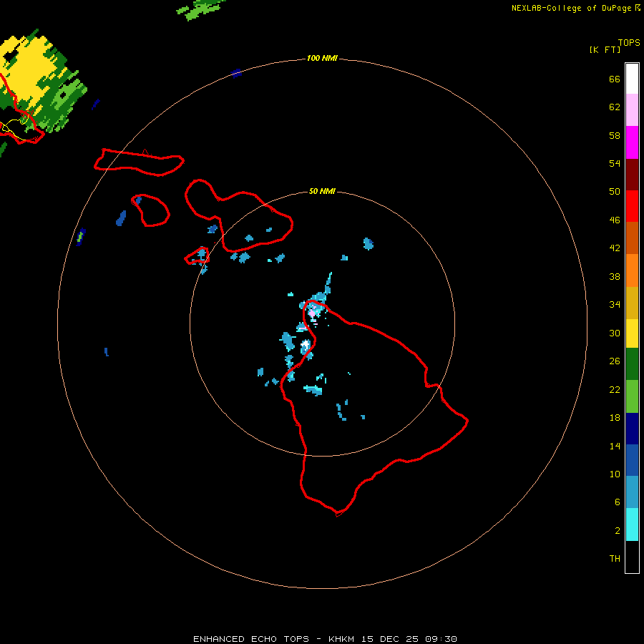
Task: Click the legend scale value '50'
Action: (x=615, y=191)
